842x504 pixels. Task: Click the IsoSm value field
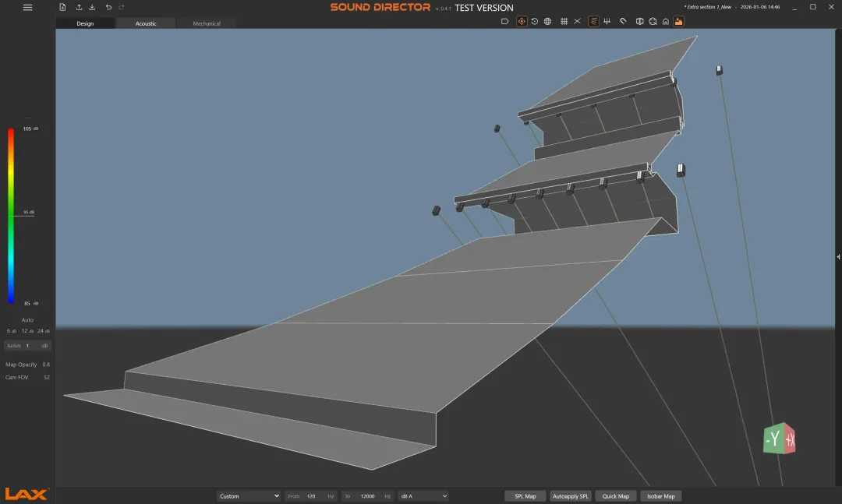(x=27, y=346)
